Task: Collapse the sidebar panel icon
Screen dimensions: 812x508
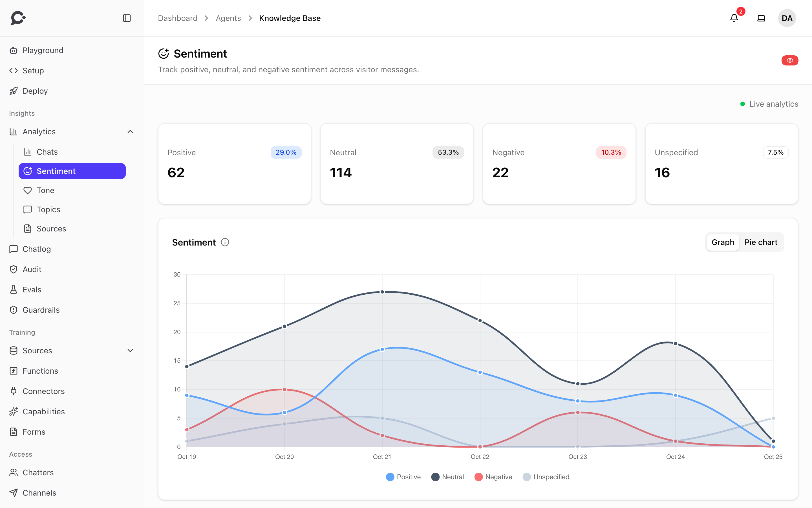Action: pyautogui.click(x=127, y=18)
